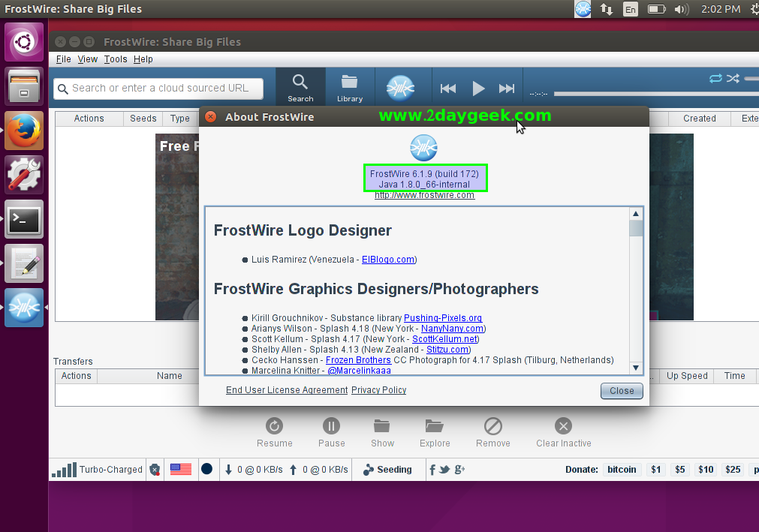Close the About FrostWire dialog with red X
759x532 pixels.
(210, 116)
